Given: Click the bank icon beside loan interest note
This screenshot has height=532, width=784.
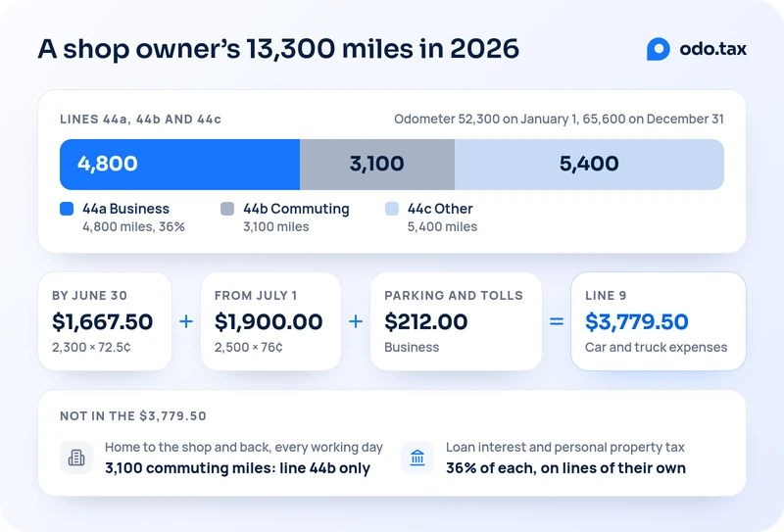Looking at the screenshot, I should click(x=417, y=458).
